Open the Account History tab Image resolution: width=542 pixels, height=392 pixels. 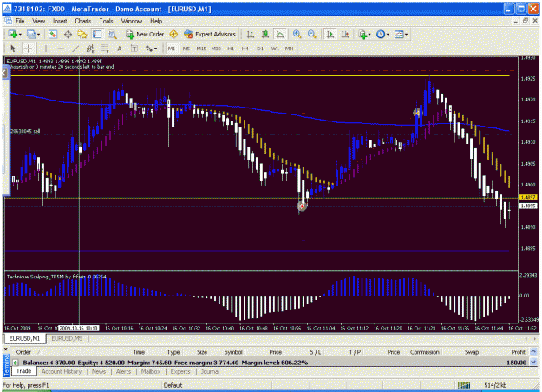pyautogui.click(x=62, y=371)
